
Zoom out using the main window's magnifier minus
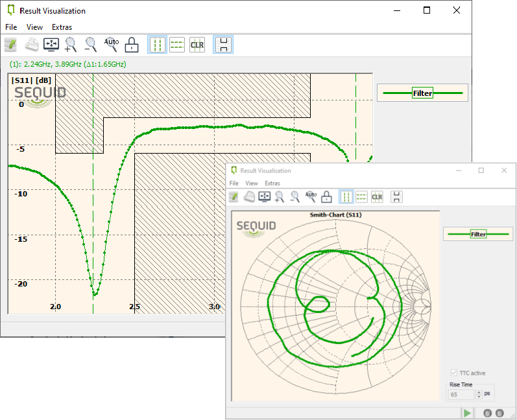(x=91, y=45)
